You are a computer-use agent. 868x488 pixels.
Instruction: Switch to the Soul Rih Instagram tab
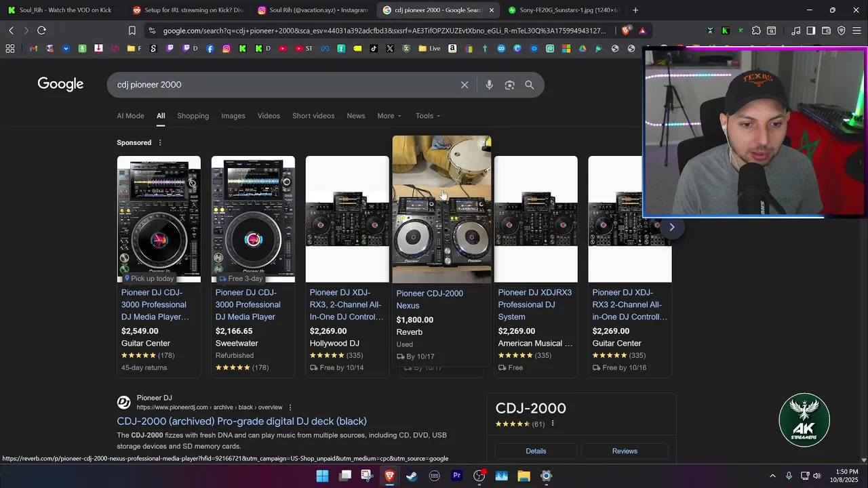(312, 10)
